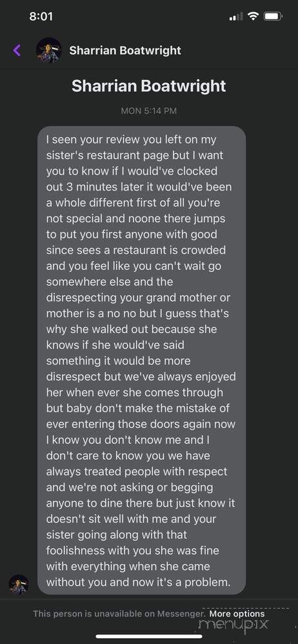Tap cellular signal bars icon
The width and height of the screenshot is (298, 644).
click(236, 17)
